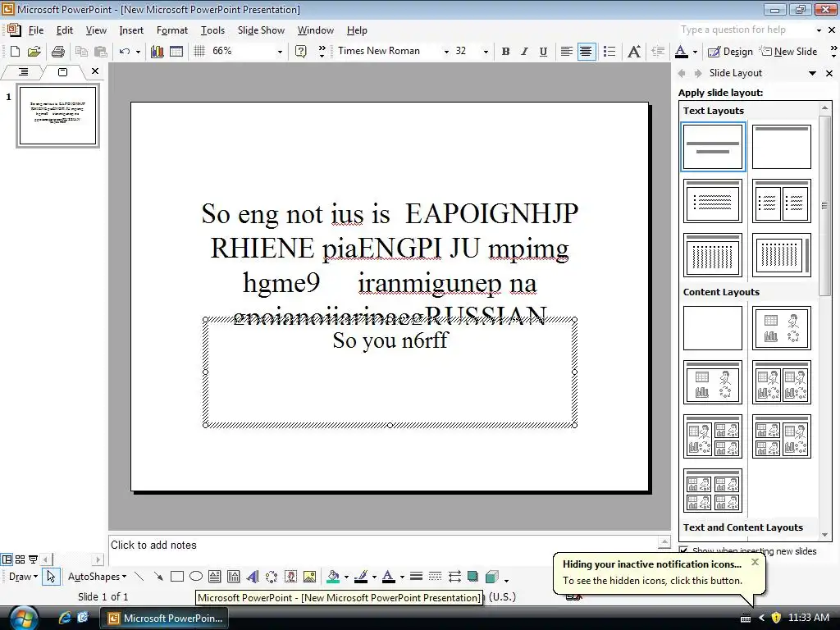Launch Internet Explorer from Quick Launch
Image resolution: width=840 pixels, height=630 pixels.
64,618
